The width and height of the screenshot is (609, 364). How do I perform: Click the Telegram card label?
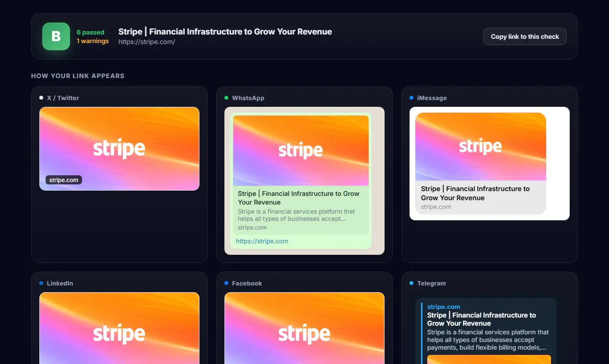[x=431, y=283]
